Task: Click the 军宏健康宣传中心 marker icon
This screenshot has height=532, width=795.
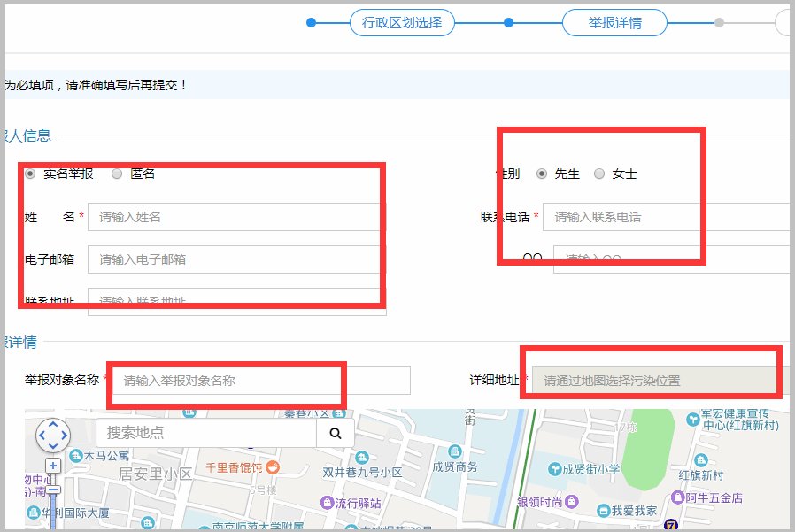Action: [692, 419]
